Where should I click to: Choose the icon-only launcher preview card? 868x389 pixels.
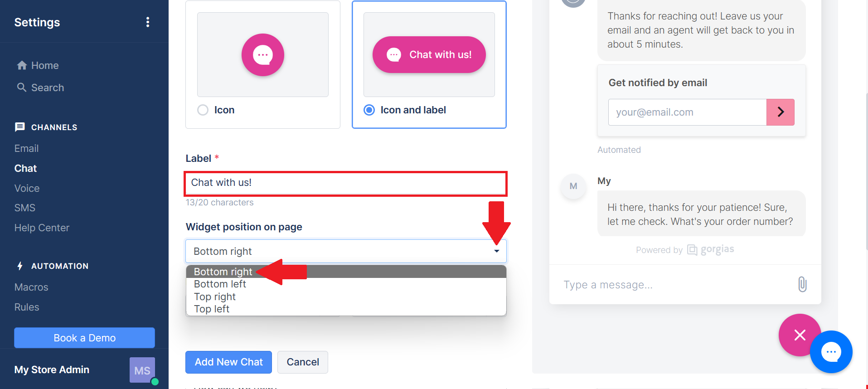(x=263, y=64)
